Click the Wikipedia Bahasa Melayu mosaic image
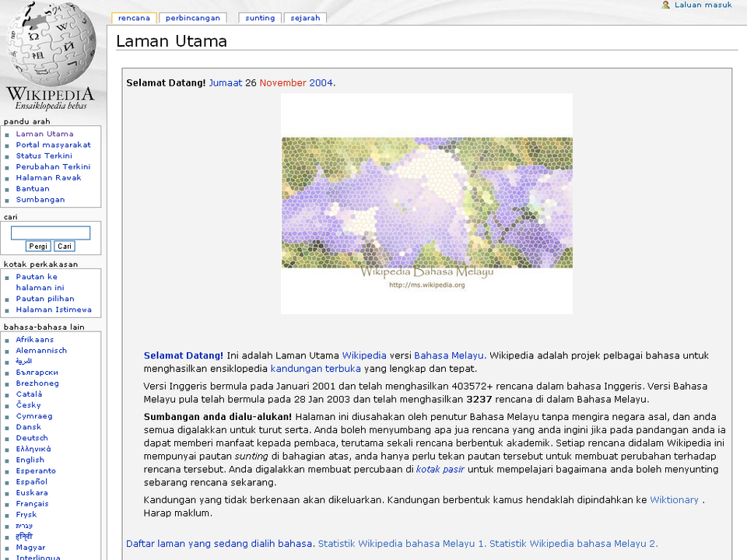747x560 pixels. coord(427,204)
